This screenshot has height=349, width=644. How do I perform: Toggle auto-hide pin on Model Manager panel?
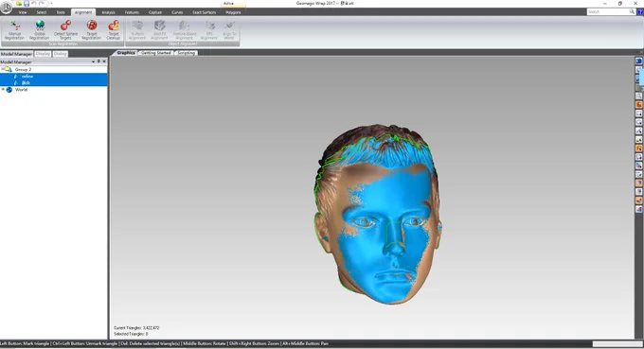click(98, 61)
